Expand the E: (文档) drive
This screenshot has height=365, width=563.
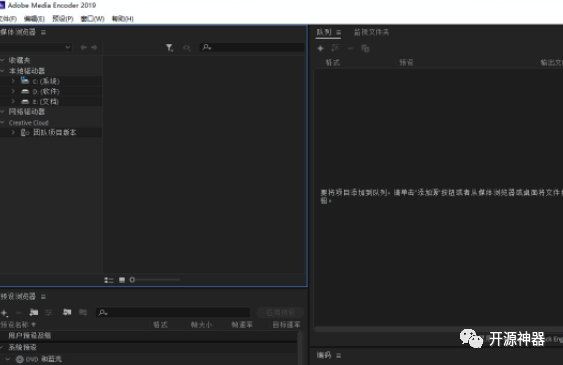(13, 101)
